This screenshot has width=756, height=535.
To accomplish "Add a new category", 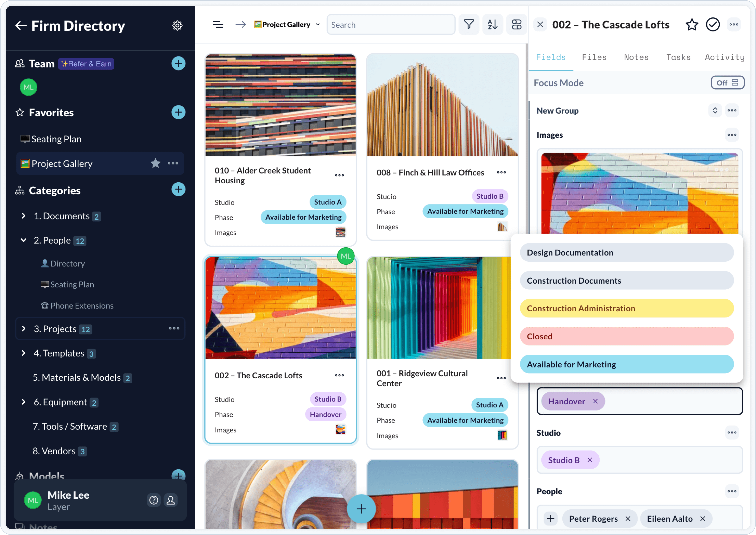I will (x=178, y=189).
